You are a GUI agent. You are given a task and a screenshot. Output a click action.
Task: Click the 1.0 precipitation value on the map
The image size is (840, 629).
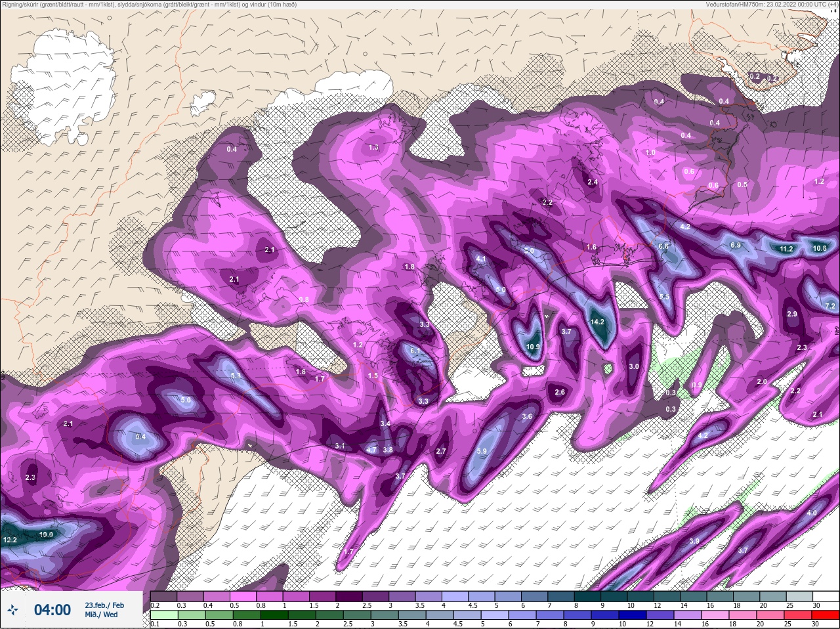650,152
